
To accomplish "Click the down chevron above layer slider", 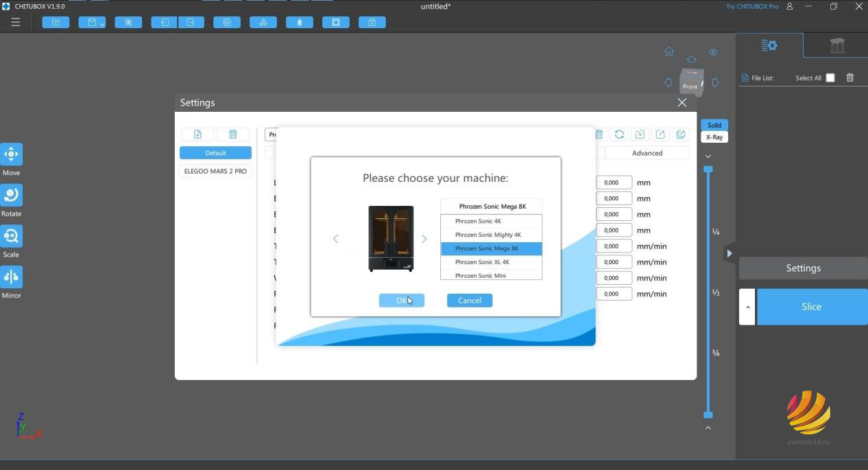I will pyautogui.click(x=708, y=156).
